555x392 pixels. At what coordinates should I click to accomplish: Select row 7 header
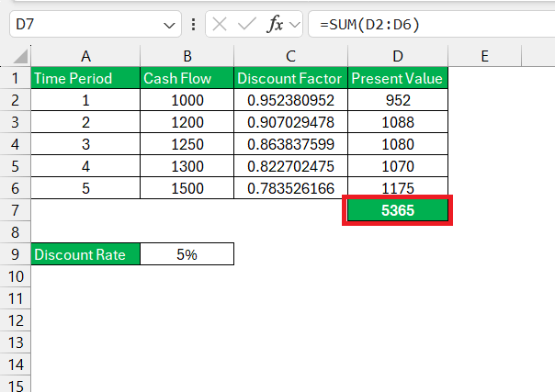pyautogui.click(x=16, y=210)
